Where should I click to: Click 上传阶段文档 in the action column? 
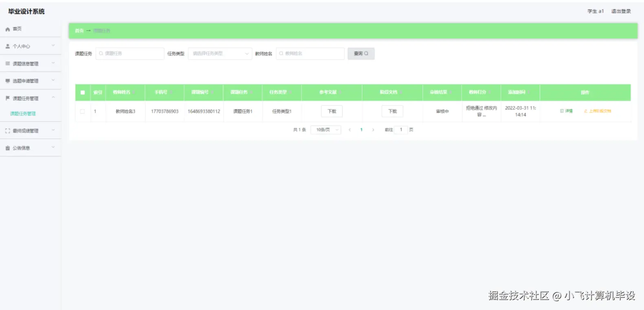598,111
